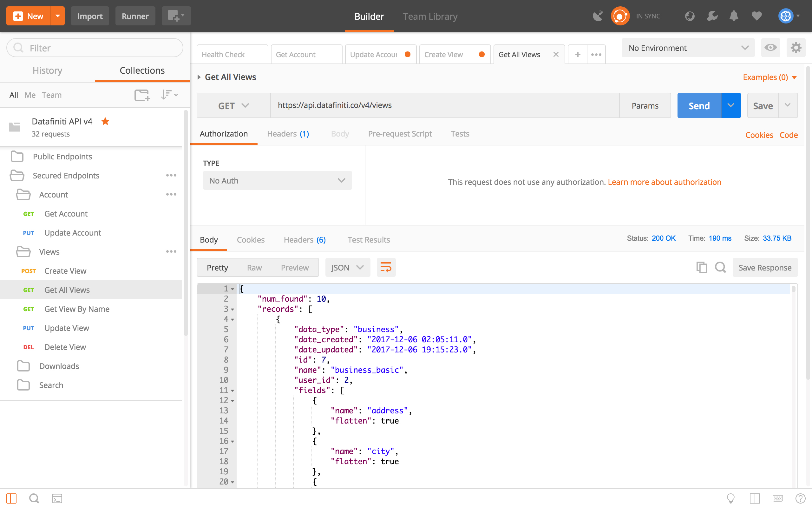Open Views folder options ellipsis
Screen dimensions: 812x508
pyautogui.click(x=171, y=252)
